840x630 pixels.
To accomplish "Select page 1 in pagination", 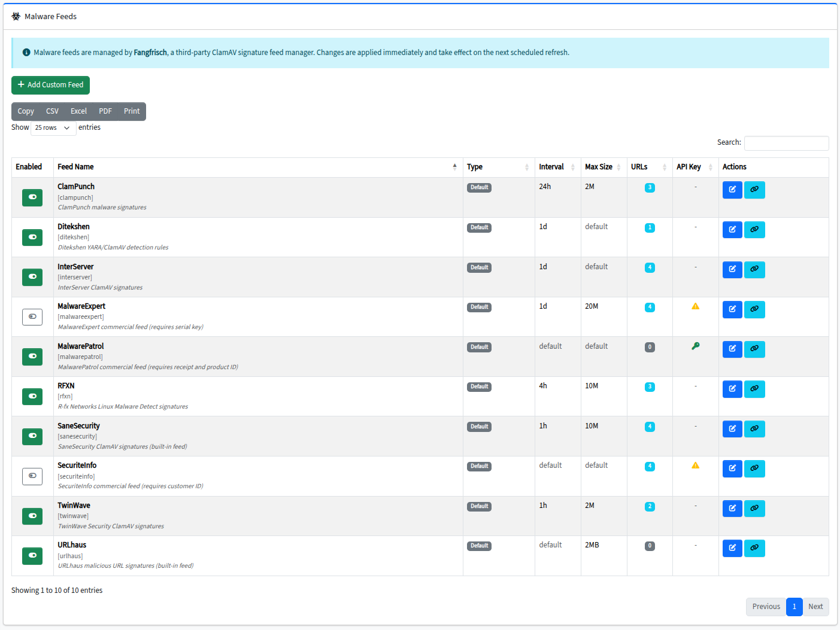I will pyautogui.click(x=794, y=607).
